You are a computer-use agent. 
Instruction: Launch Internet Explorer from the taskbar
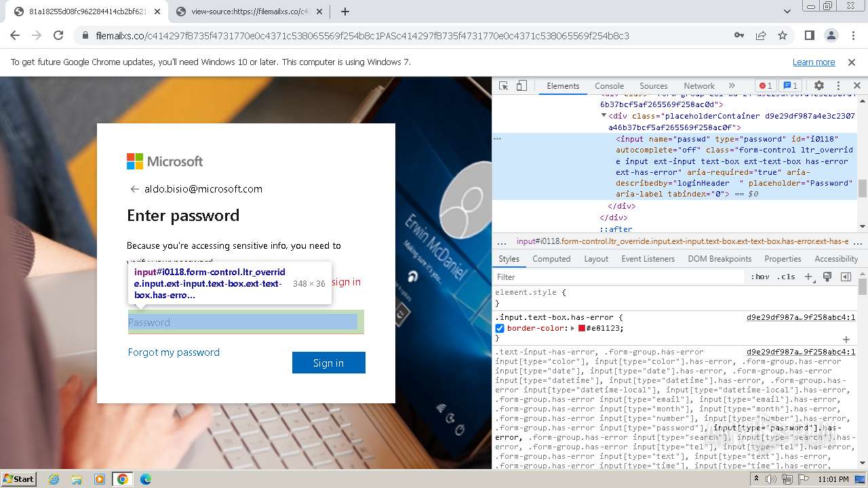tap(54, 479)
